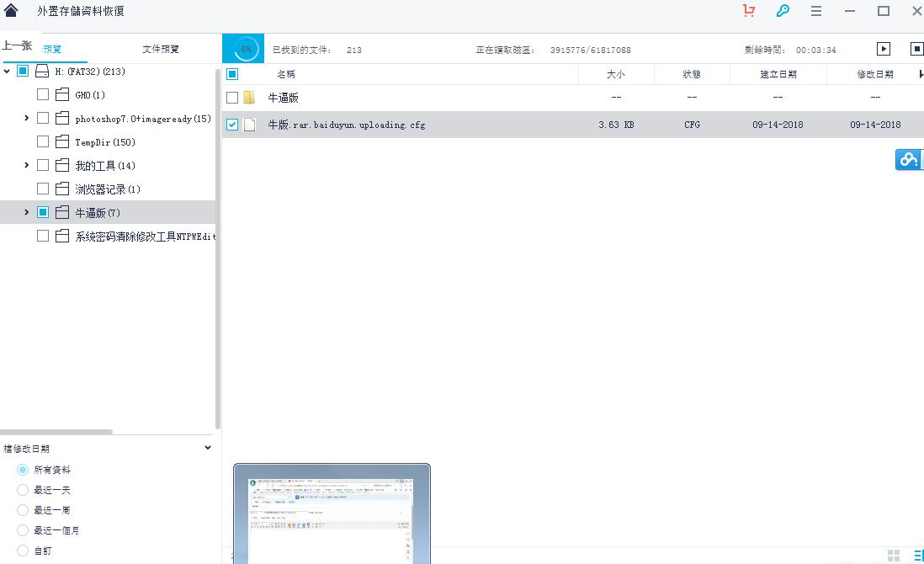Collapse the 修改日期 filter dropdown arrow

point(208,448)
